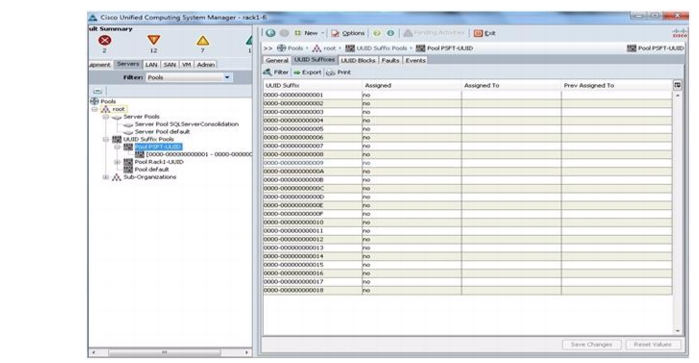Select the UUID block range under PSFT-UUID
Image resolution: width=699 pixels, height=363 pixels.
199,154
